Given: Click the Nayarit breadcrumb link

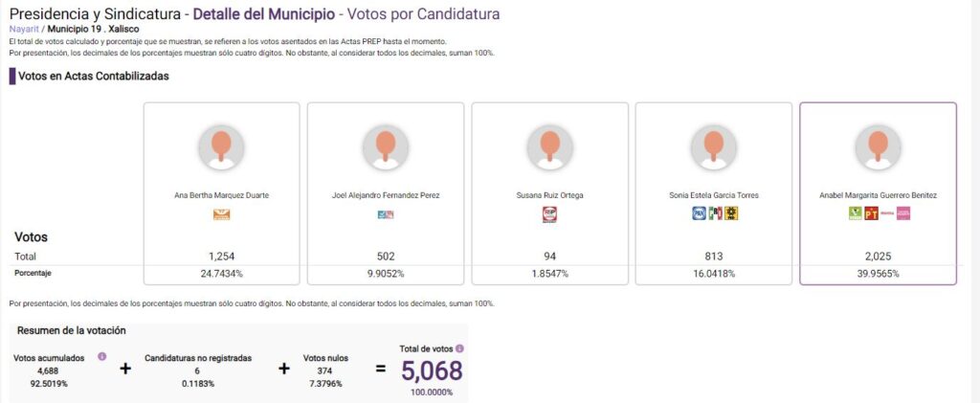Looking at the screenshot, I should coord(24,29).
